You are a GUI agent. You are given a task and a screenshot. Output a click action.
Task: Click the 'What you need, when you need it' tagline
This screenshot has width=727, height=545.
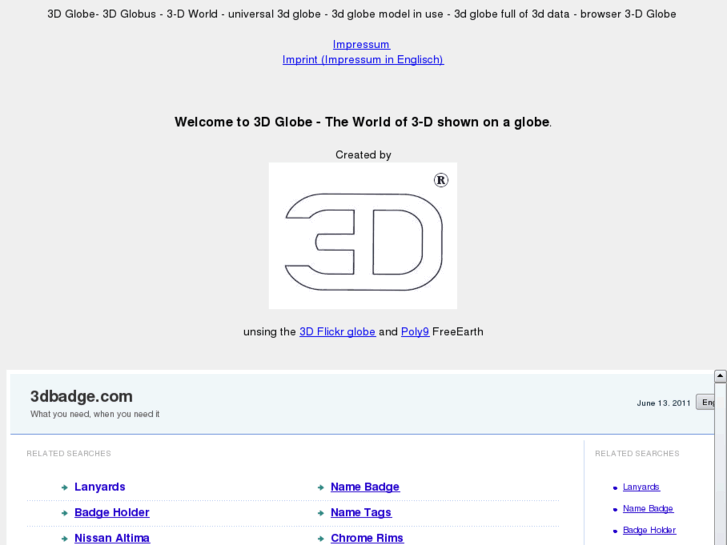[x=95, y=414]
